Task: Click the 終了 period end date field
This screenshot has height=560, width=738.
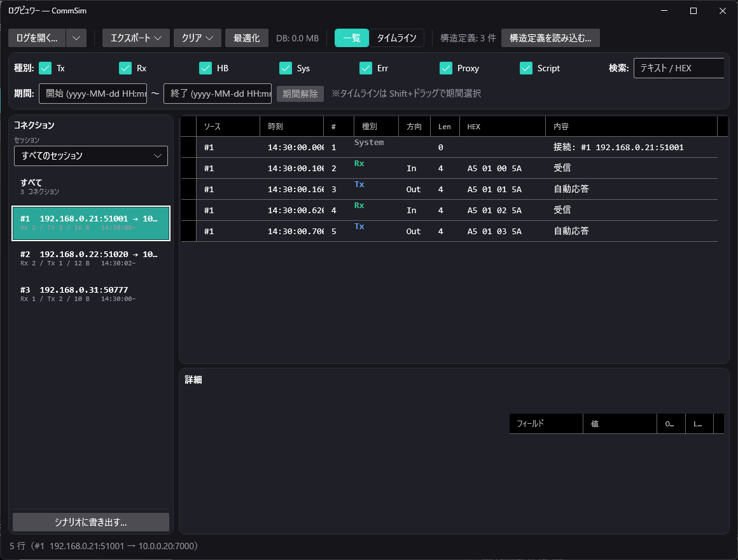Action: (218, 94)
